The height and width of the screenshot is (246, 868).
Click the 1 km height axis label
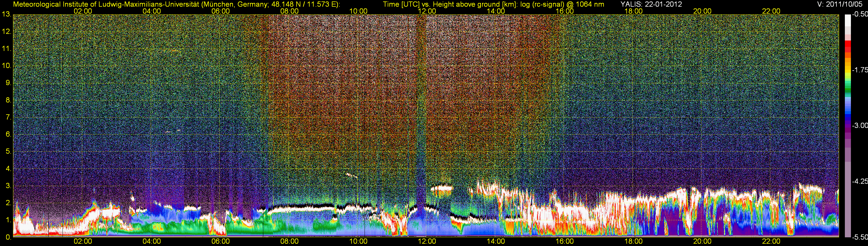pyautogui.click(x=8, y=220)
